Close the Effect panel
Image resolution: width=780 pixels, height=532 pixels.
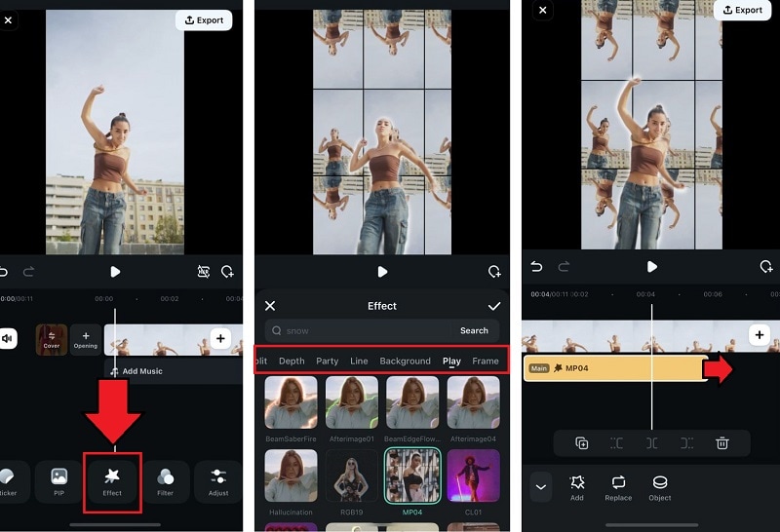(270, 306)
